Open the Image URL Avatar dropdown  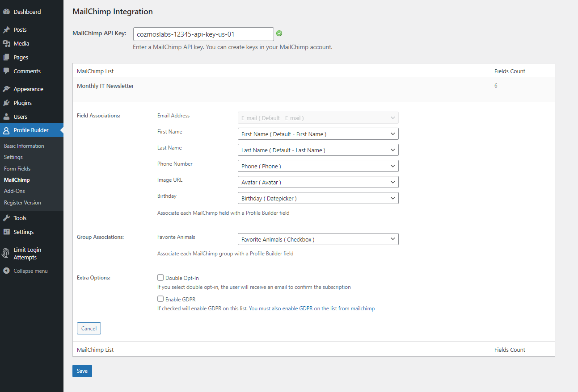click(318, 182)
